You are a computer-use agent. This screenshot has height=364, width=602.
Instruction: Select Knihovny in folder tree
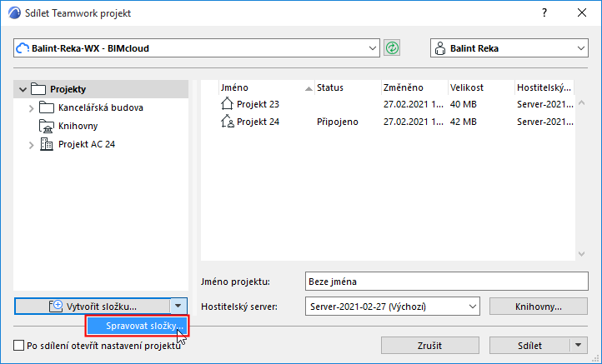click(78, 126)
